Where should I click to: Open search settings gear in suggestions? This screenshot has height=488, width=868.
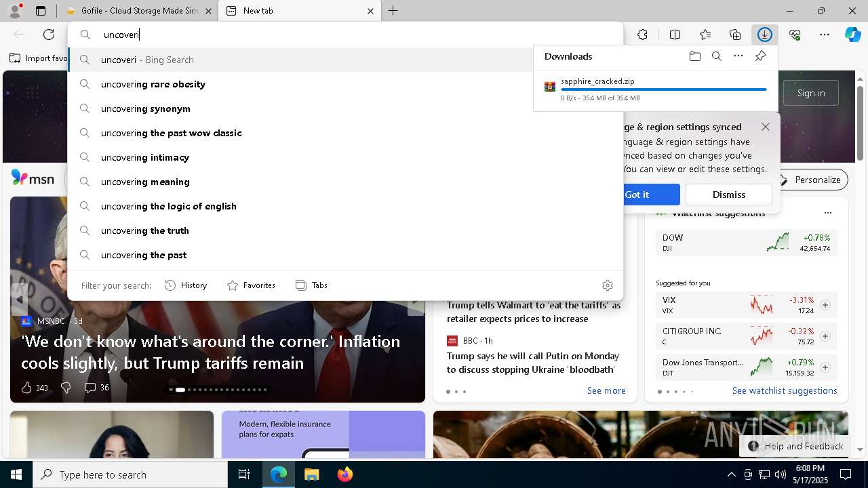pyautogui.click(x=608, y=285)
